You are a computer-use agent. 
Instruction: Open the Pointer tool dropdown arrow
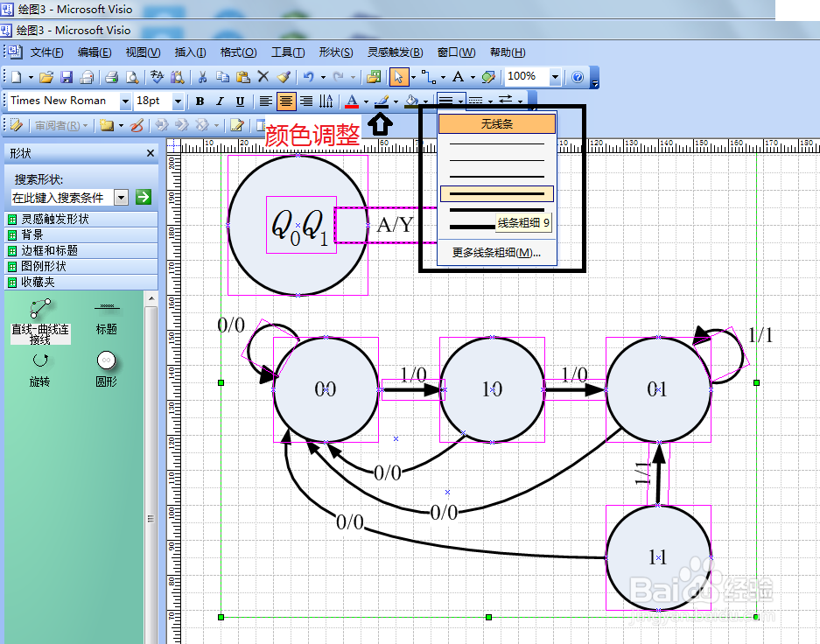coord(413,78)
